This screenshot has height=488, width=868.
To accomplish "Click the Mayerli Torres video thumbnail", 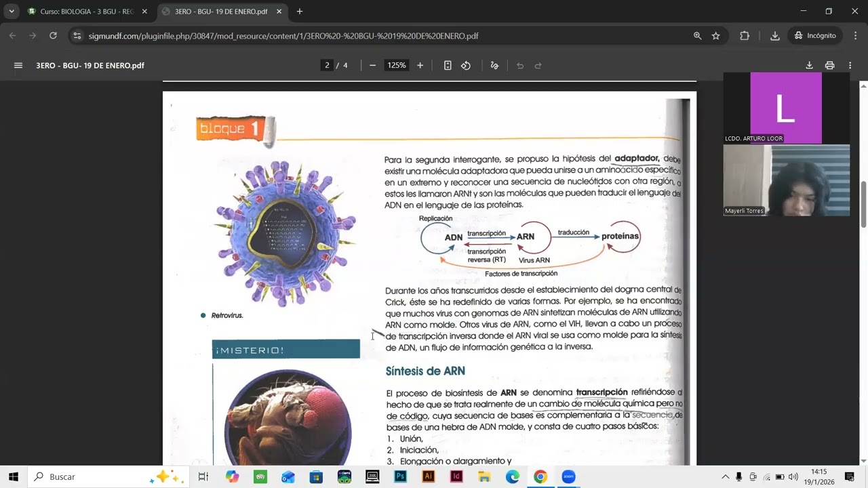I will (x=787, y=180).
